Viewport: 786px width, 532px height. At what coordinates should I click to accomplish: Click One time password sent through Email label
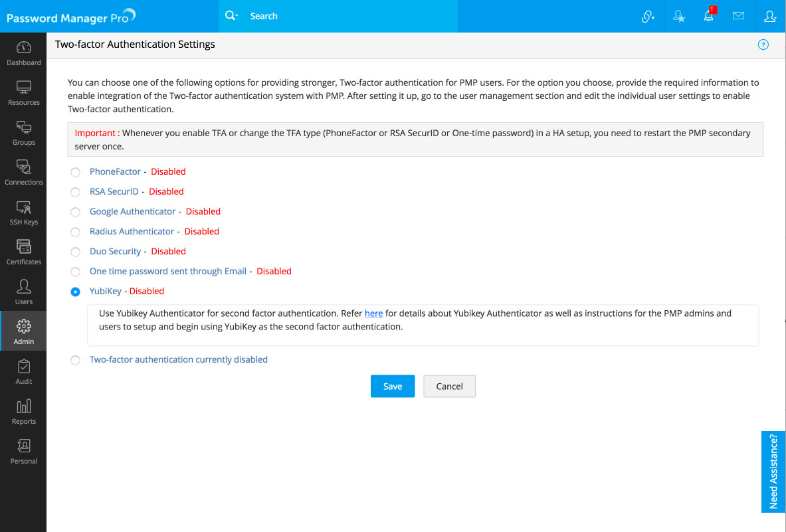[168, 271]
